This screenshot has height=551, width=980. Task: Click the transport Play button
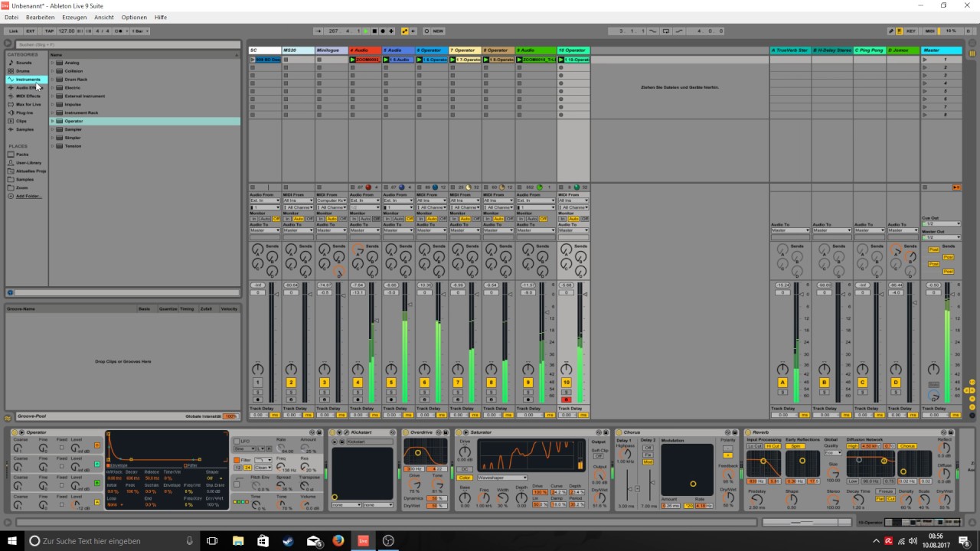pos(366,31)
